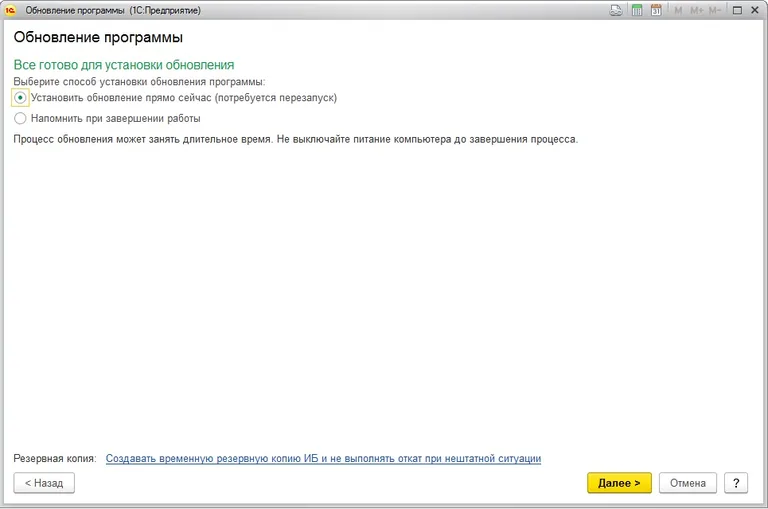Click the M+ memory add button
The image size is (768, 509).
tap(696, 10)
